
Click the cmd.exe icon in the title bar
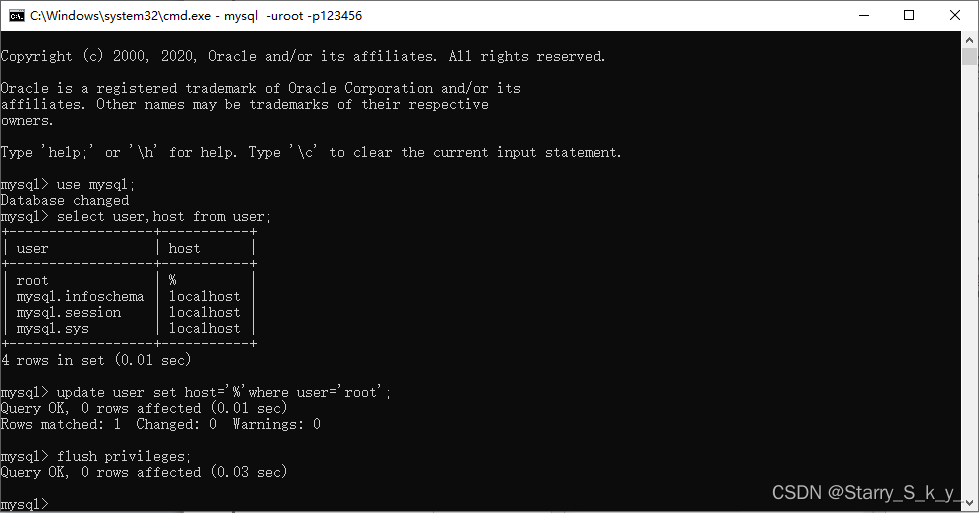click(17, 16)
